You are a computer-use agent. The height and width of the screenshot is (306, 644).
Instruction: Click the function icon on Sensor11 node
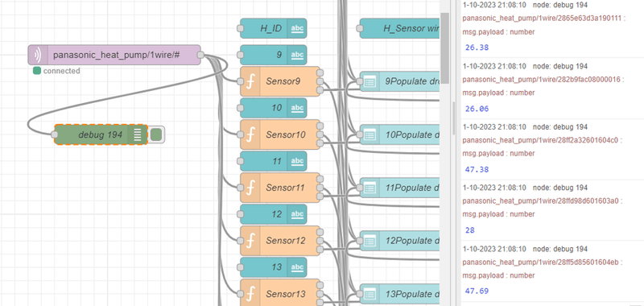[250, 188]
